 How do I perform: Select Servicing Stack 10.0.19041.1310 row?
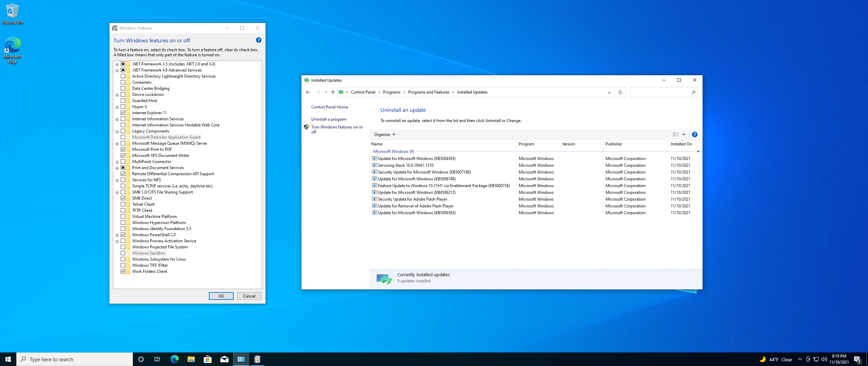pos(532,165)
